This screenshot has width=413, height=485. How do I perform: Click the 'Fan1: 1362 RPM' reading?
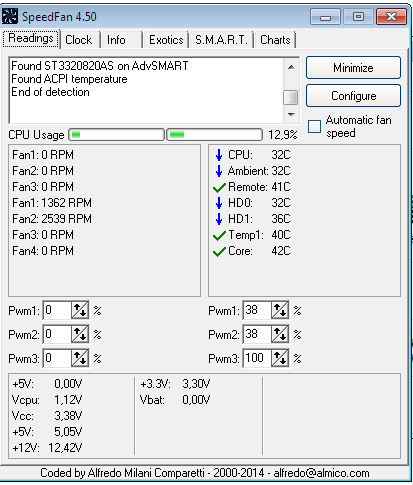[52, 203]
